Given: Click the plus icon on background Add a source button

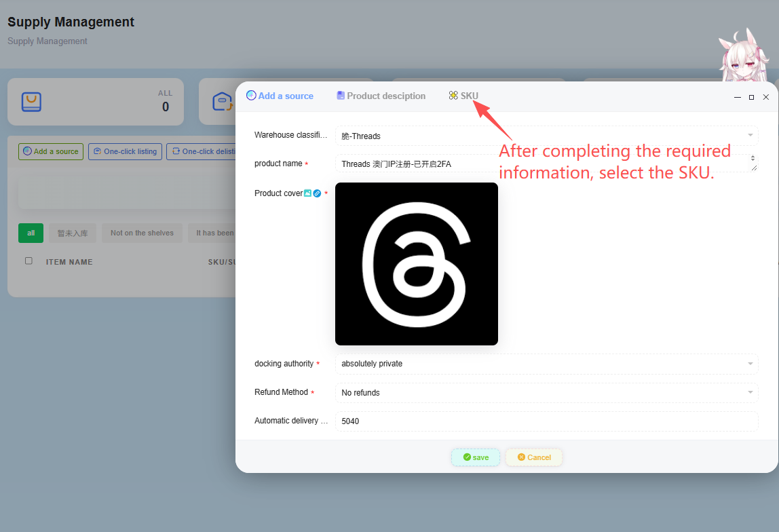Looking at the screenshot, I should point(27,151).
